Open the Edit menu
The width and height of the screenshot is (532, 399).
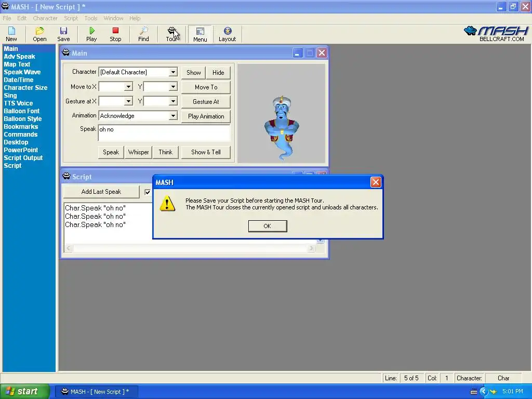pyautogui.click(x=22, y=18)
